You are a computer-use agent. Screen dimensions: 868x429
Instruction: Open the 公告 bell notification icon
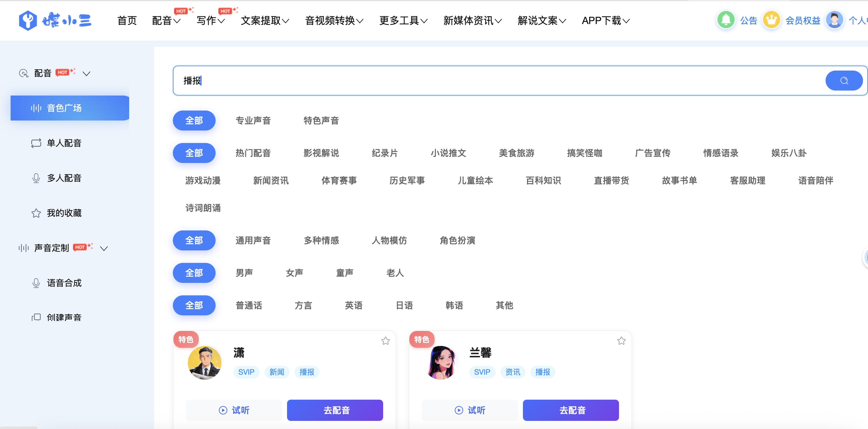click(726, 20)
